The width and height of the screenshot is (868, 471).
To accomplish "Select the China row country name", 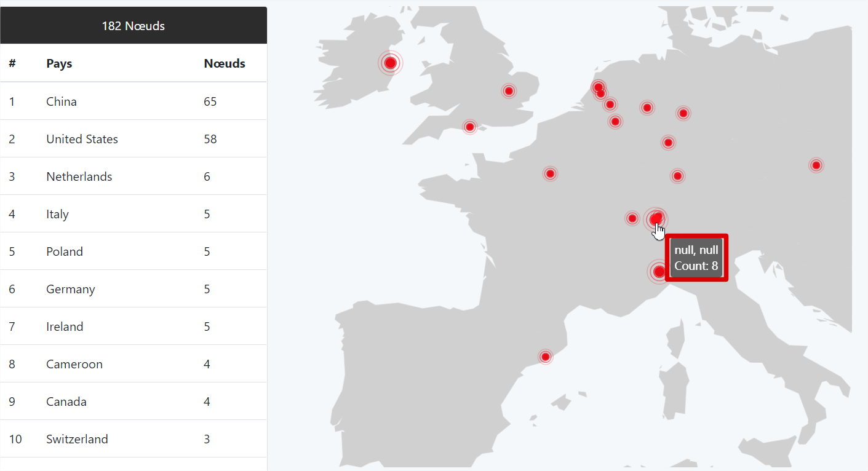I will (x=62, y=101).
